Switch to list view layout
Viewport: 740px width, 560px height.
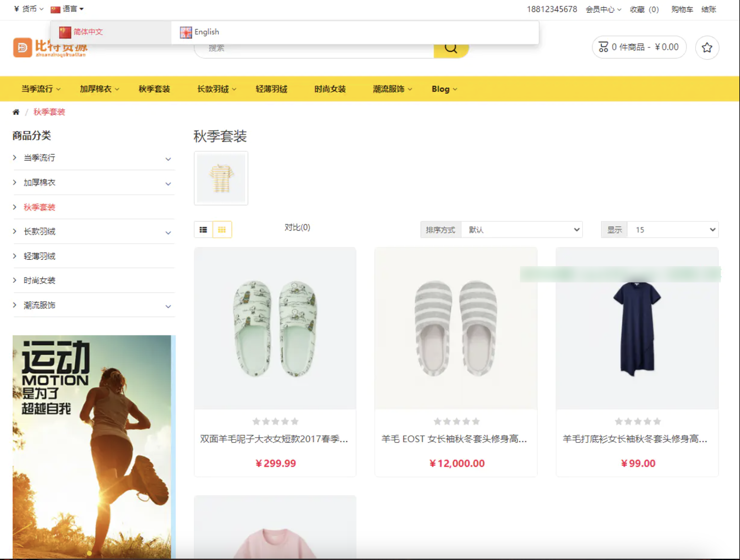point(203,230)
